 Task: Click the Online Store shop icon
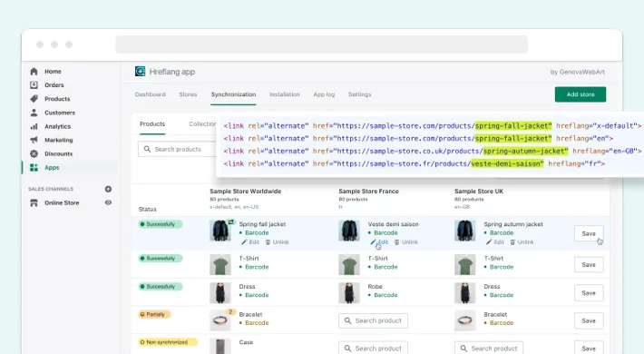pos(34,202)
